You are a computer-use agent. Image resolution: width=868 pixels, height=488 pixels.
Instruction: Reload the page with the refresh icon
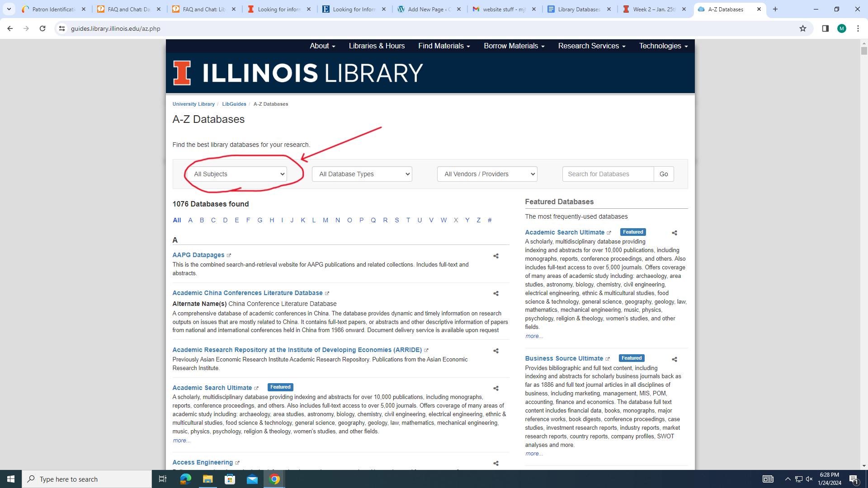[x=42, y=28]
